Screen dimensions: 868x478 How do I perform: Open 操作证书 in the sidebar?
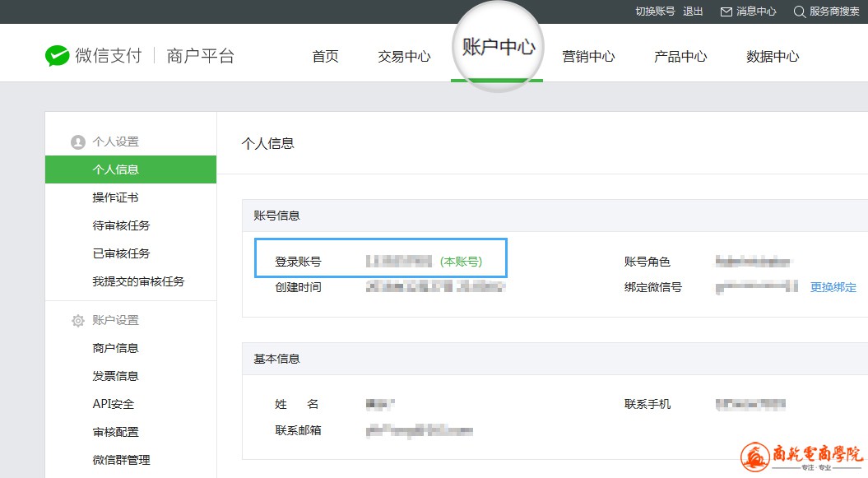tap(115, 197)
